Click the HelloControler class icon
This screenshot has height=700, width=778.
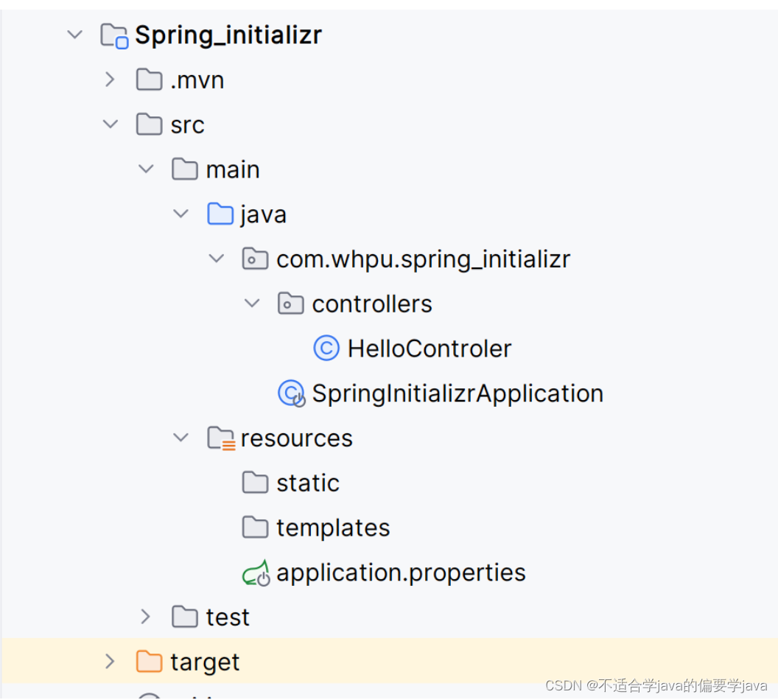coord(326,349)
